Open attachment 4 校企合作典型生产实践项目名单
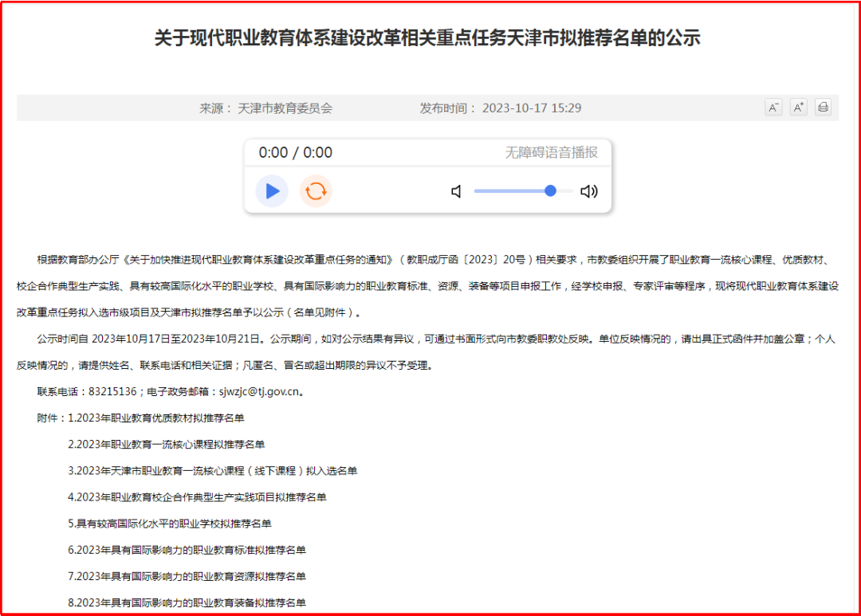The width and height of the screenshot is (861, 616). (197, 497)
